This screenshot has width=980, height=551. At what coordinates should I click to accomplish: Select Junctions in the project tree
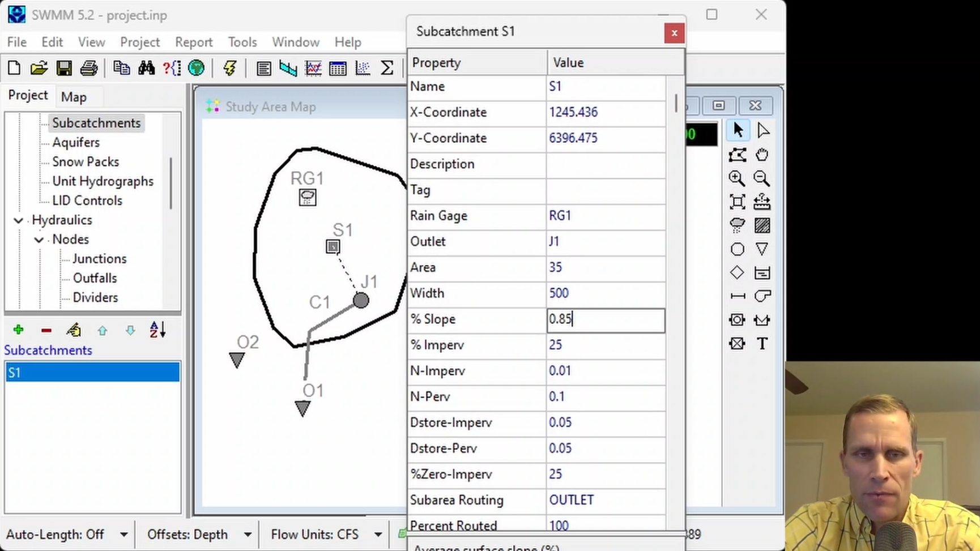click(100, 259)
